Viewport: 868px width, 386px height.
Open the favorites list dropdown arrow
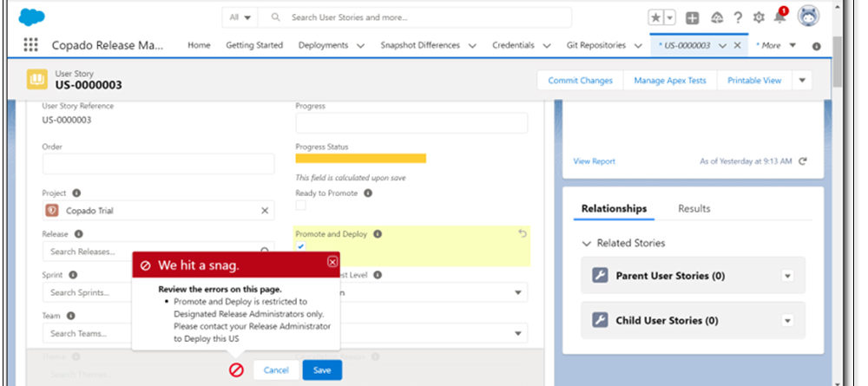(x=670, y=17)
